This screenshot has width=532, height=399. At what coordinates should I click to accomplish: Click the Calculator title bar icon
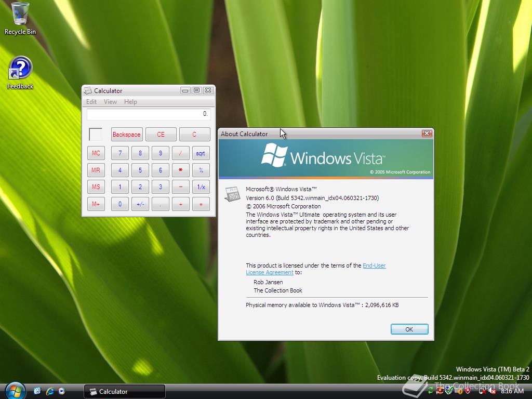point(88,90)
